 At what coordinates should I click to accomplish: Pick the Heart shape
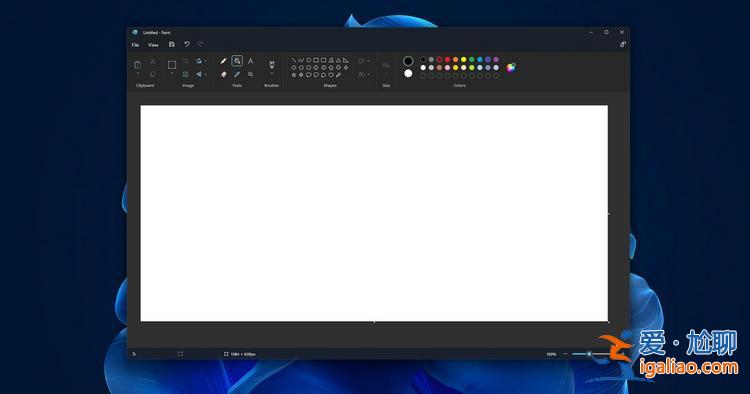331,75
